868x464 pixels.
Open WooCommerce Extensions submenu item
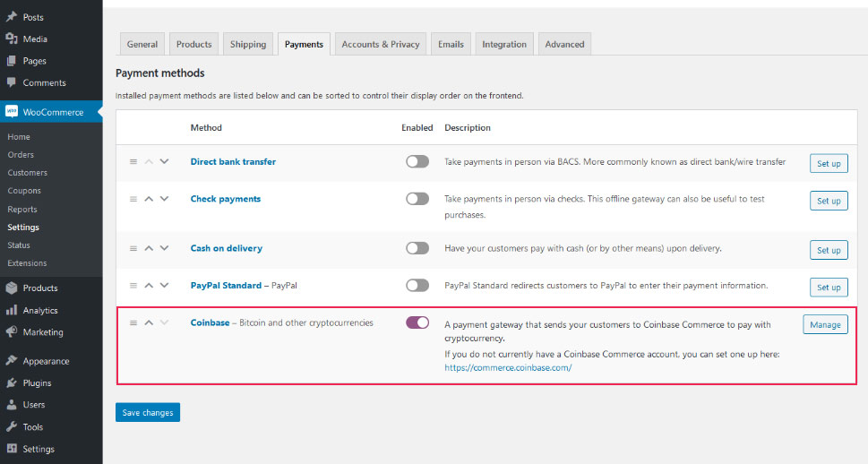click(27, 263)
